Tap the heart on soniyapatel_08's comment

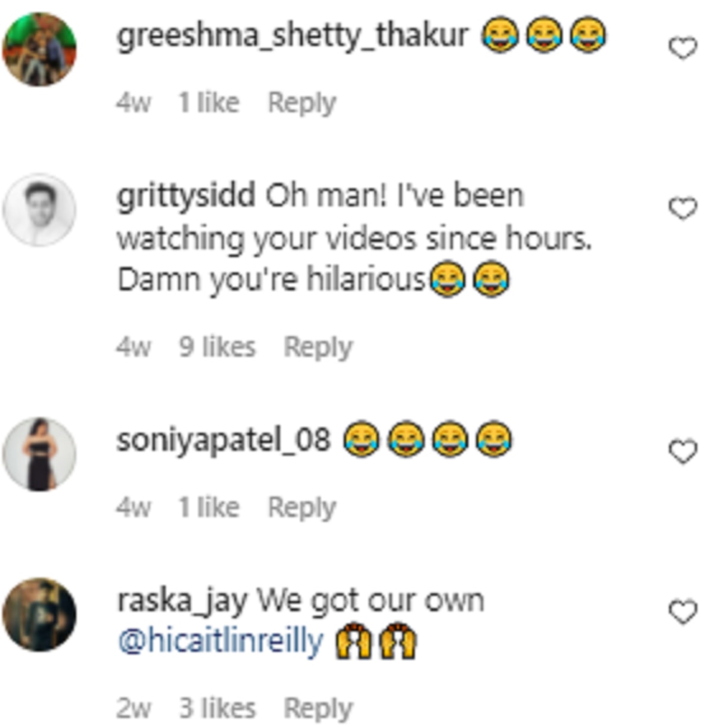683,451
